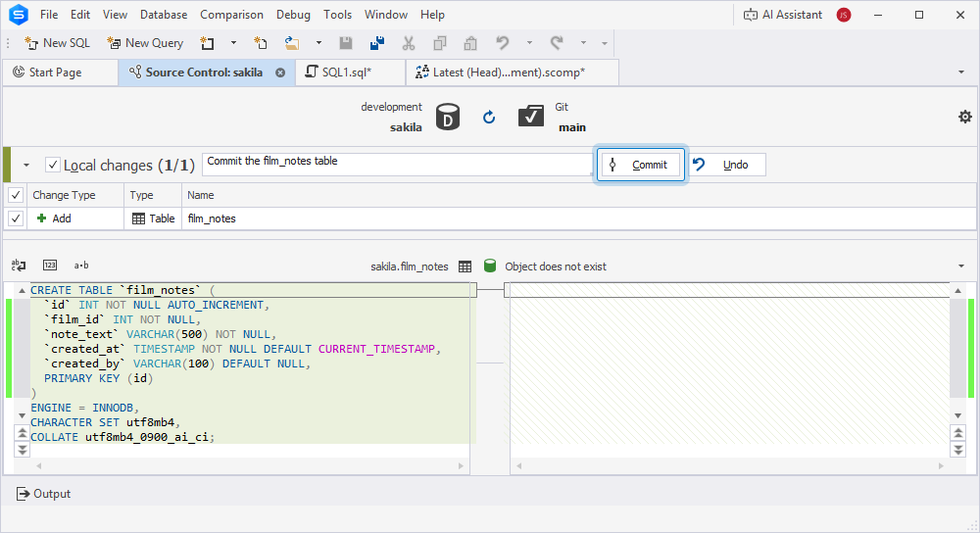Click the Commit button
980x533 pixels.
tap(641, 165)
